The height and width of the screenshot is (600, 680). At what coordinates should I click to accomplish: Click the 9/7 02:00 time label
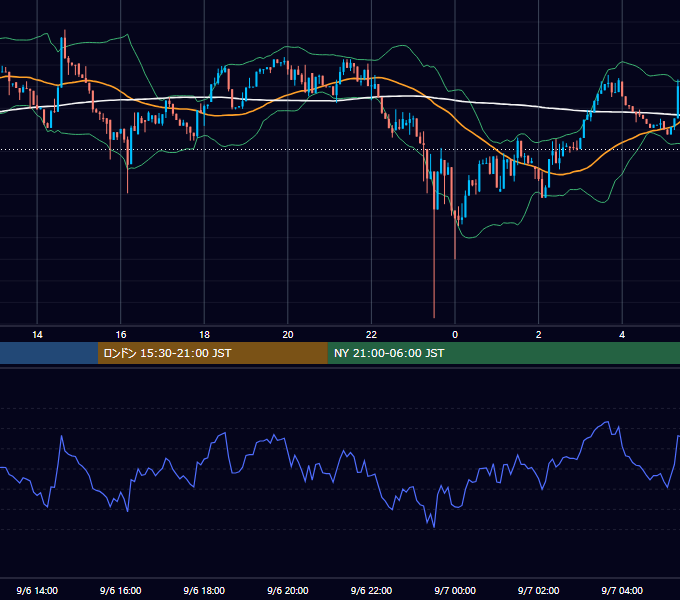point(539,590)
